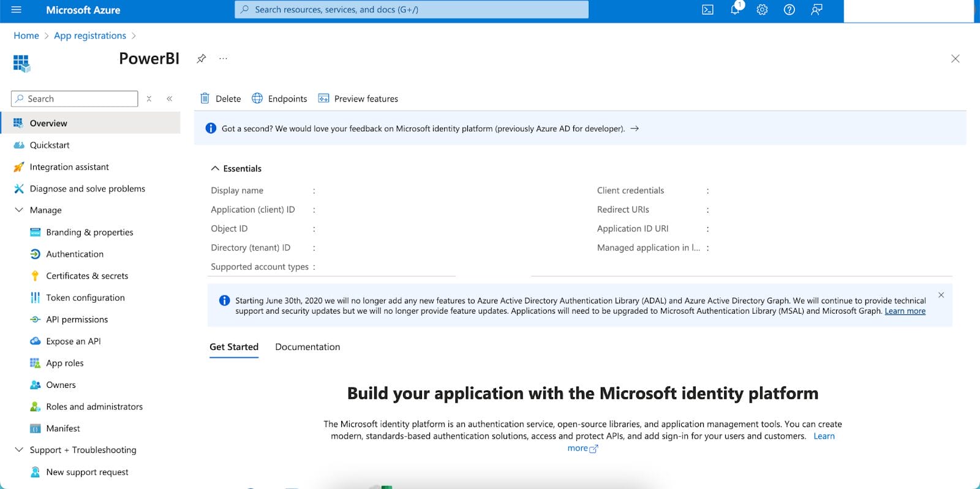Click the Help question mark icon
Screen dimensions: 980x489
click(x=789, y=10)
